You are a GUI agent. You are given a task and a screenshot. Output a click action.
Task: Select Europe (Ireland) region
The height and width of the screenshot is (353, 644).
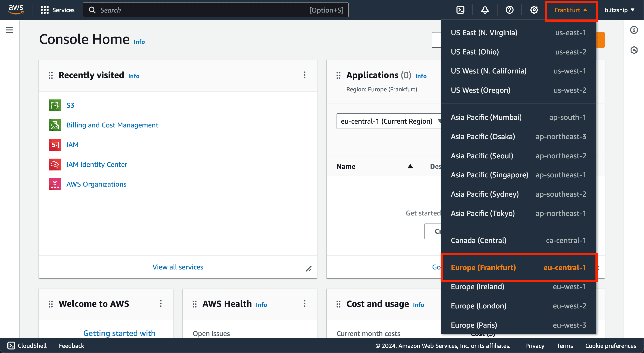[x=518, y=287]
